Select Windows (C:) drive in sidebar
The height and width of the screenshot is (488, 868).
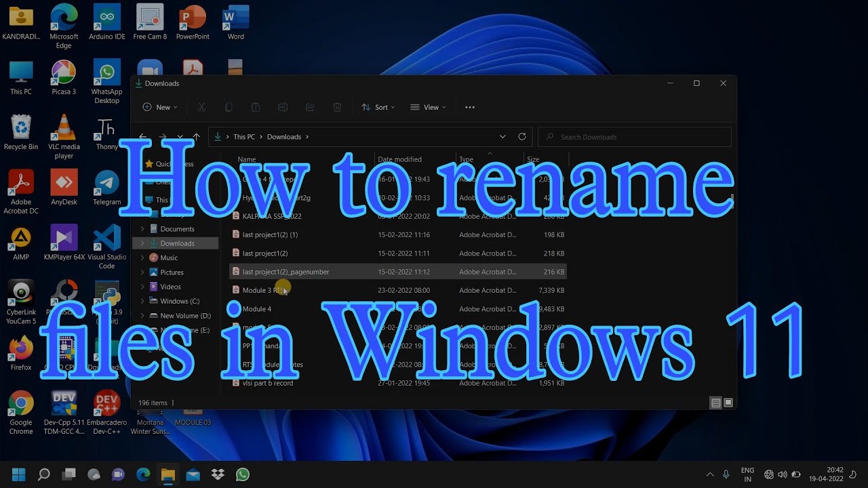pos(180,301)
